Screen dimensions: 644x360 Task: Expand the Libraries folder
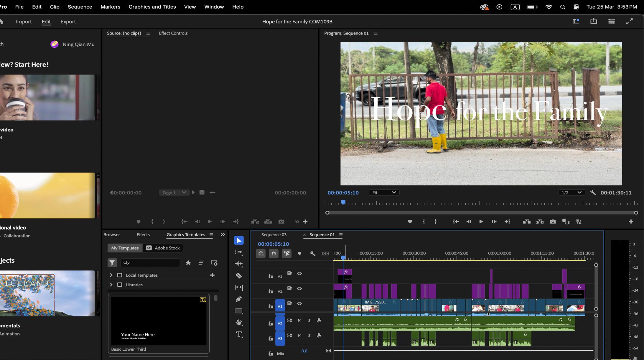coord(111,285)
